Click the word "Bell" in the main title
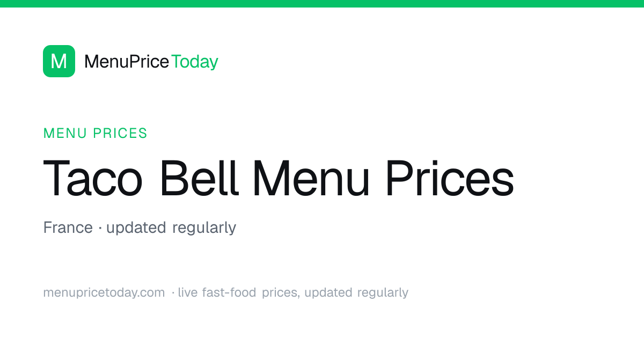The image size is (644, 338). (x=199, y=178)
